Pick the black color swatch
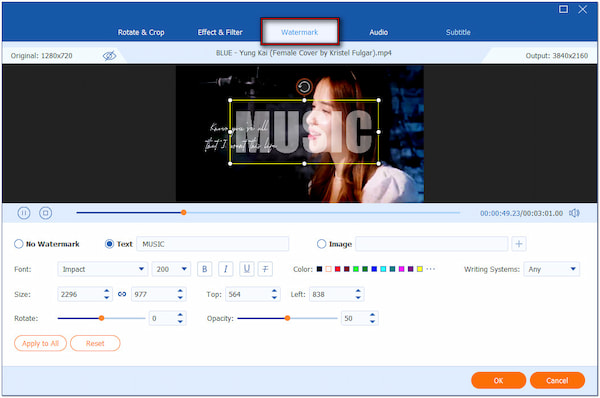This screenshot has height=398, width=600. [x=320, y=269]
